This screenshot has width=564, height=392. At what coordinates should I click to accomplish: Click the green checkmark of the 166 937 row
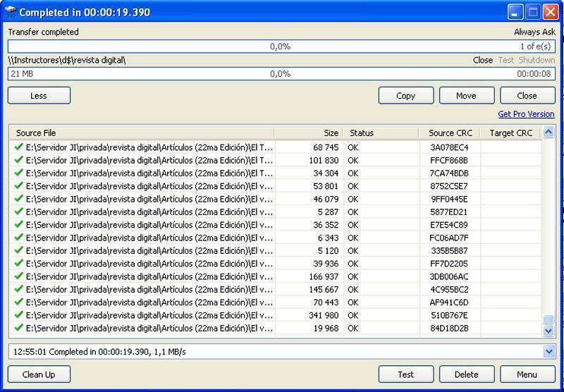[x=19, y=276]
